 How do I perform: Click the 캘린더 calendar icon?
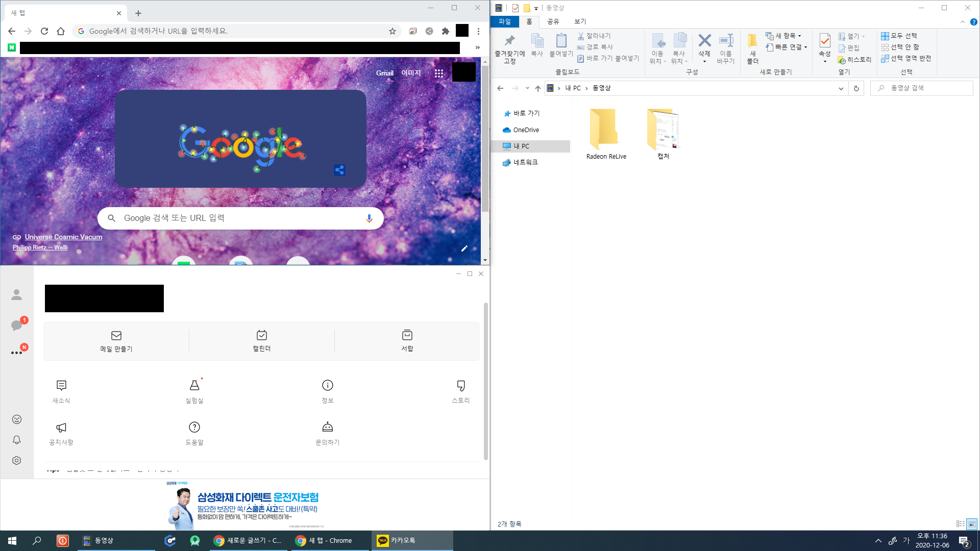pos(261,336)
